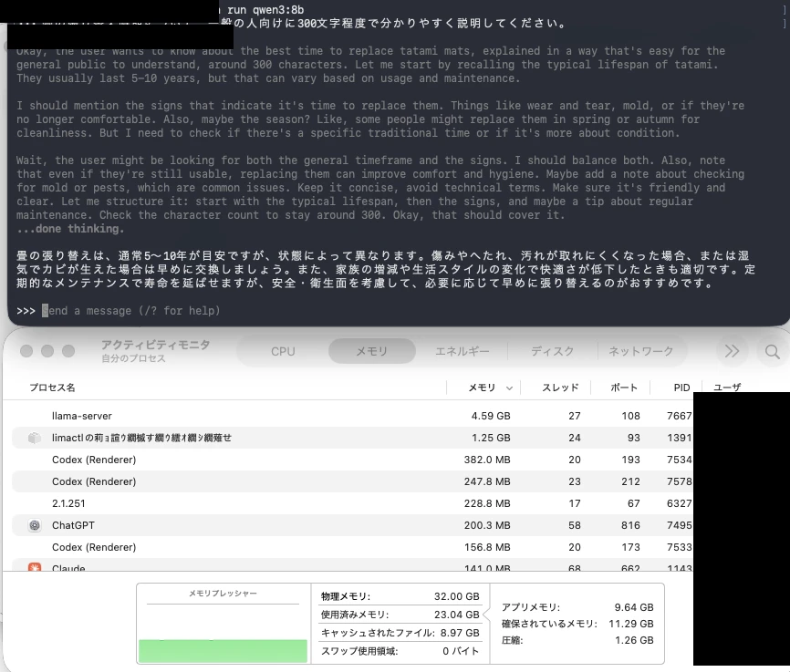Close the Activity Monitor window
This screenshot has width=790, height=672.
[26, 351]
